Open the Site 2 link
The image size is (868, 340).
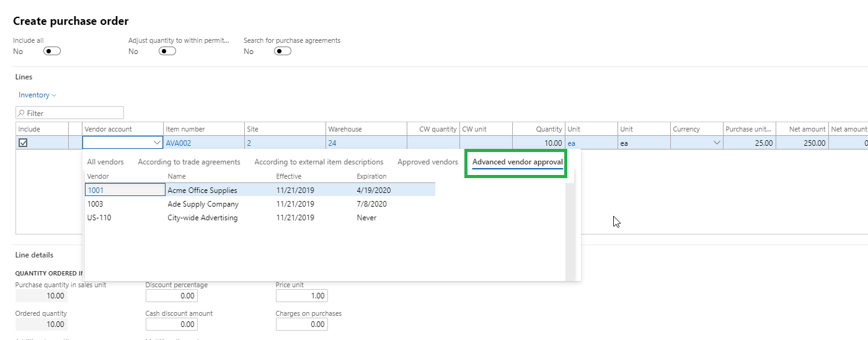[249, 143]
